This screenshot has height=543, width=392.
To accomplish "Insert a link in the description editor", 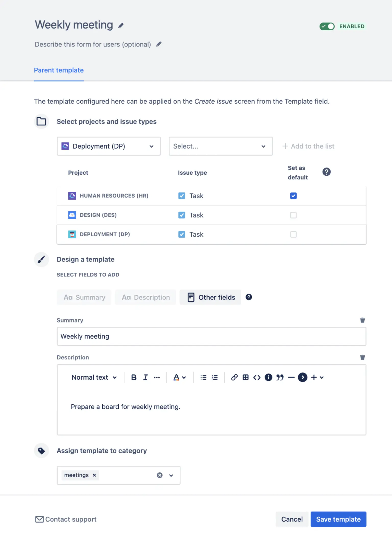I will click(x=234, y=377).
